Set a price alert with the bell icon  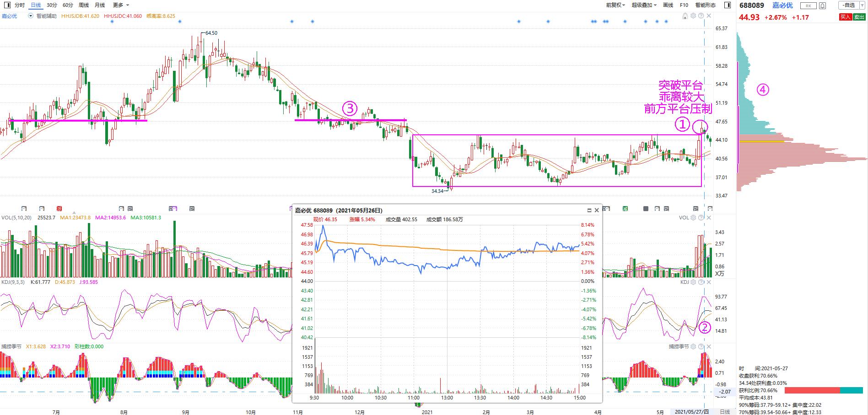823,5
